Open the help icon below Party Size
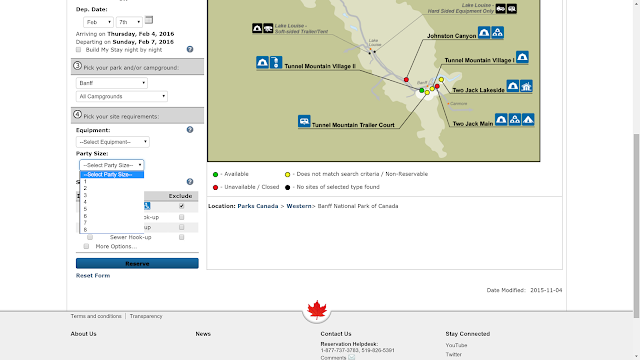Screen dimensions: 640x360 point(190,182)
